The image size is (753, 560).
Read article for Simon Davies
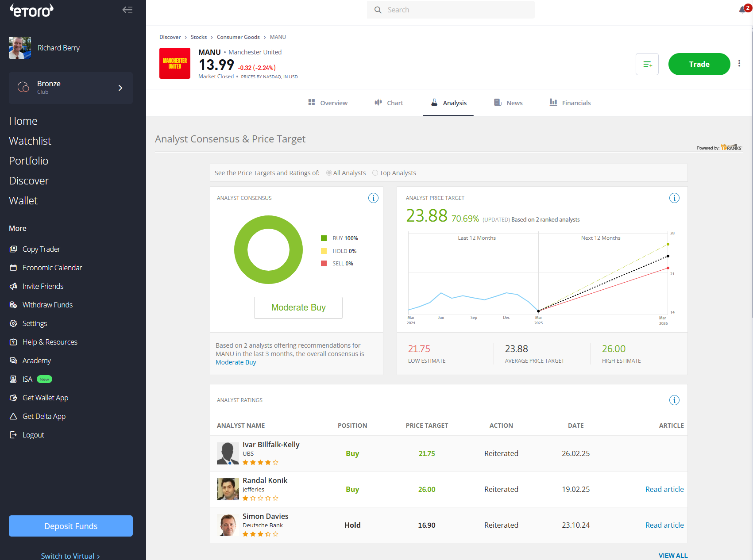(664, 525)
